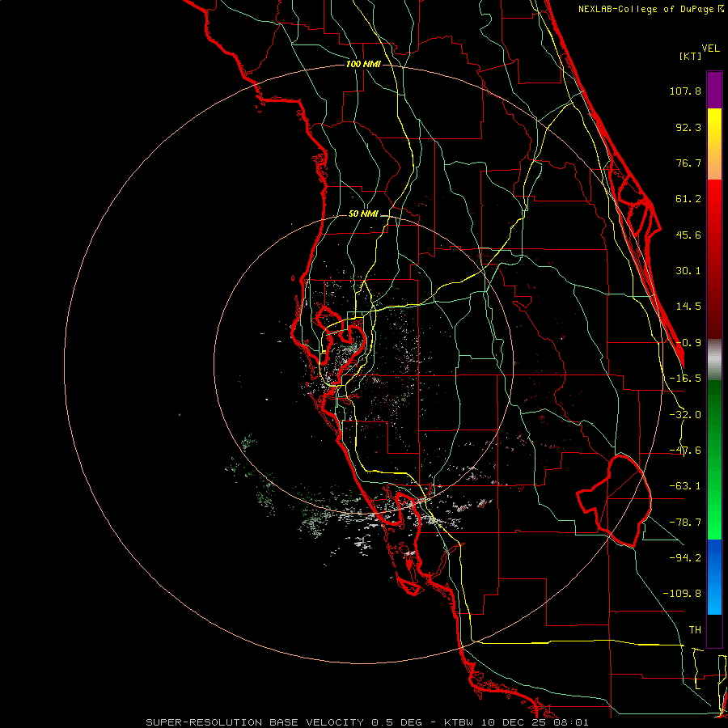Select the -32.0 velocity scale value
This screenshot has height=728, width=728.
point(685,415)
